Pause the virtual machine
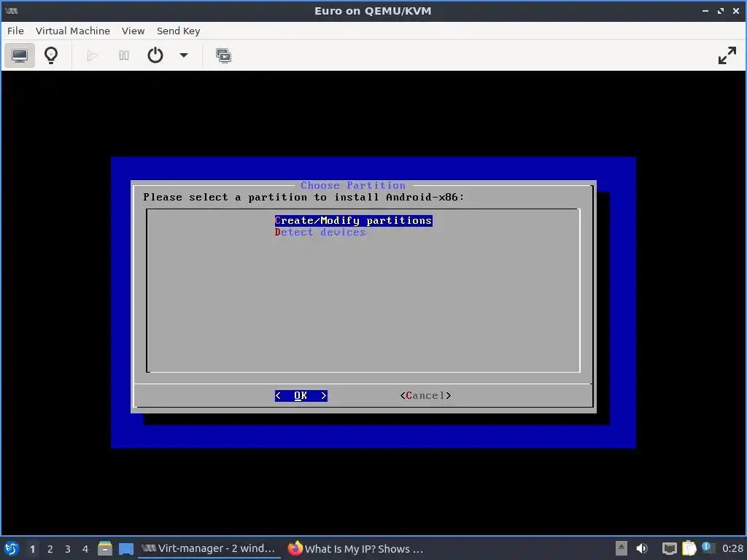The image size is (747, 560). [x=124, y=55]
